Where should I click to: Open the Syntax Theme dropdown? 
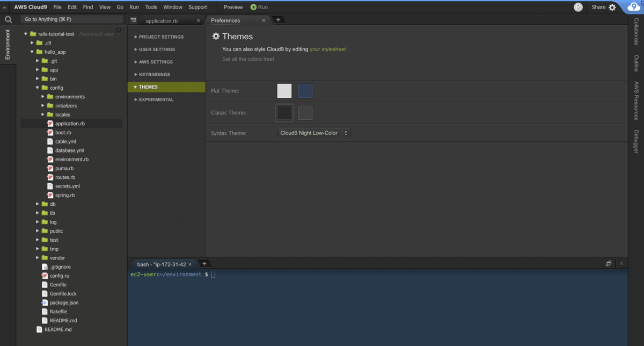[x=314, y=133]
